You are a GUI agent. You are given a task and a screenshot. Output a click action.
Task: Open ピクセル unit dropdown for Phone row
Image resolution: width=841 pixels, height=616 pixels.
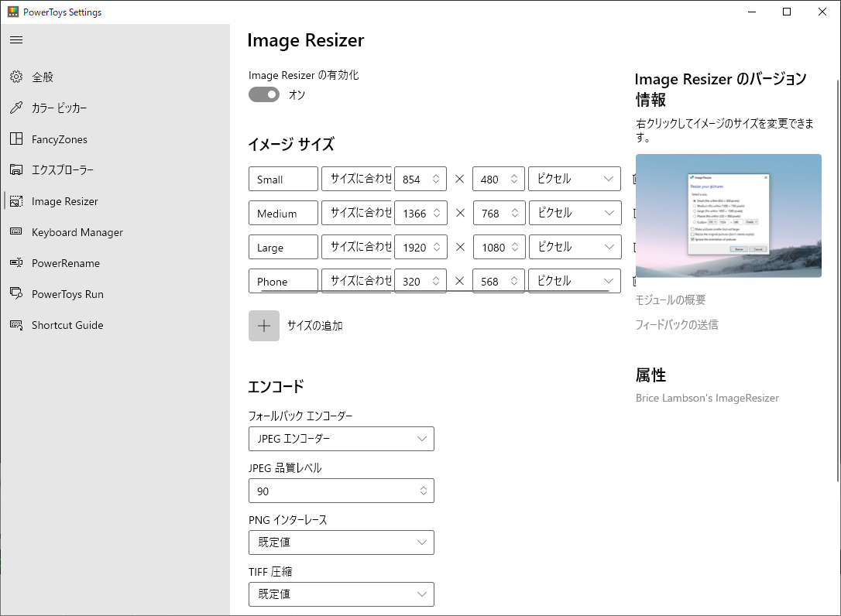click(x=575, y=280)
